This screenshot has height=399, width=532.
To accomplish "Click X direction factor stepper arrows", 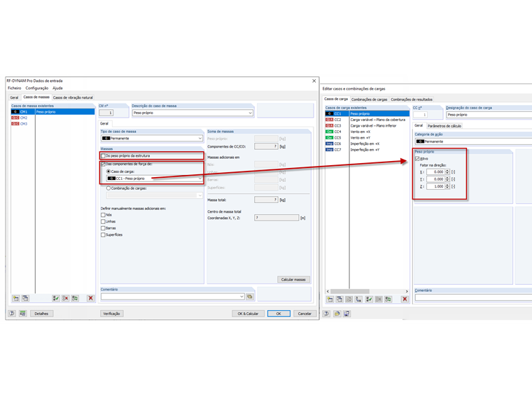I will click(447, 172).
